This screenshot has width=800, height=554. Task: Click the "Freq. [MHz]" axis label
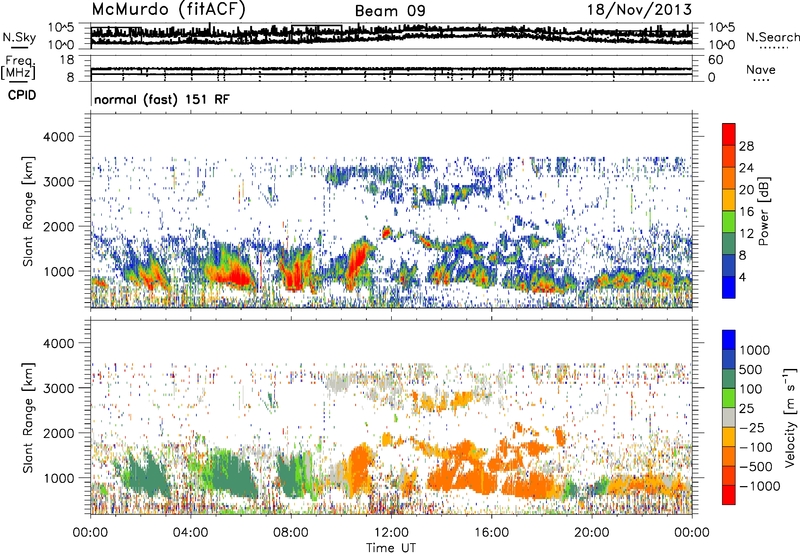tap(18, 67)
